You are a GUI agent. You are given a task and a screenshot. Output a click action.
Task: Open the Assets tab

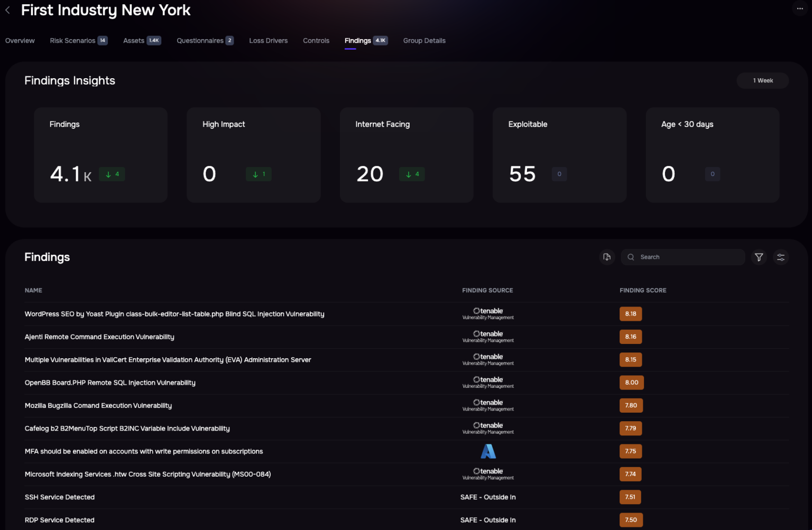click(134, 40)
